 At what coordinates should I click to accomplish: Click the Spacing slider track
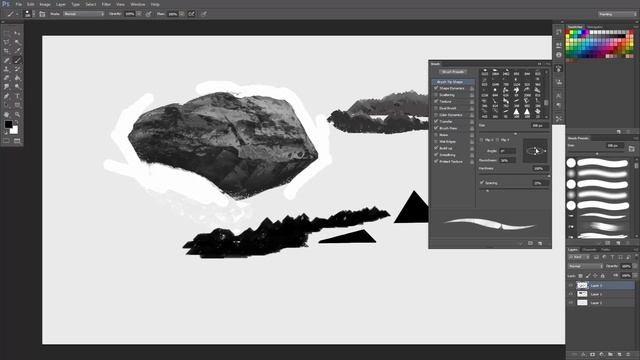(x=514, y=190)
